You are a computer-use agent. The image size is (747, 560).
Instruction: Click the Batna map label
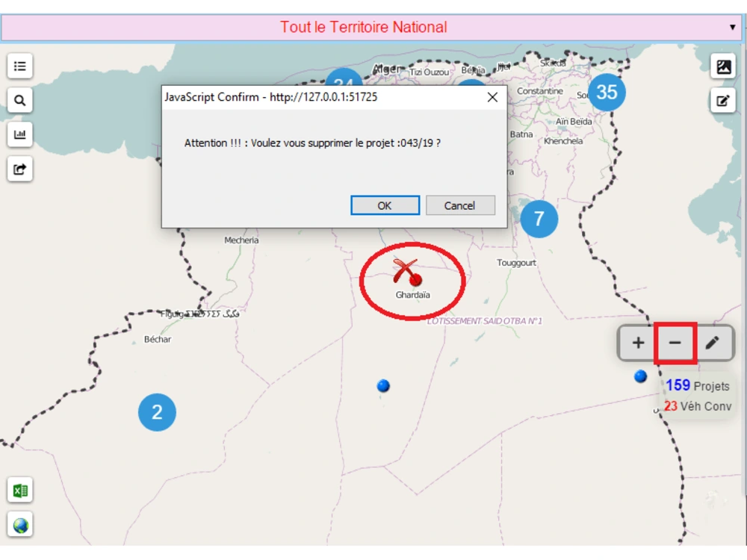coord(521,134)
